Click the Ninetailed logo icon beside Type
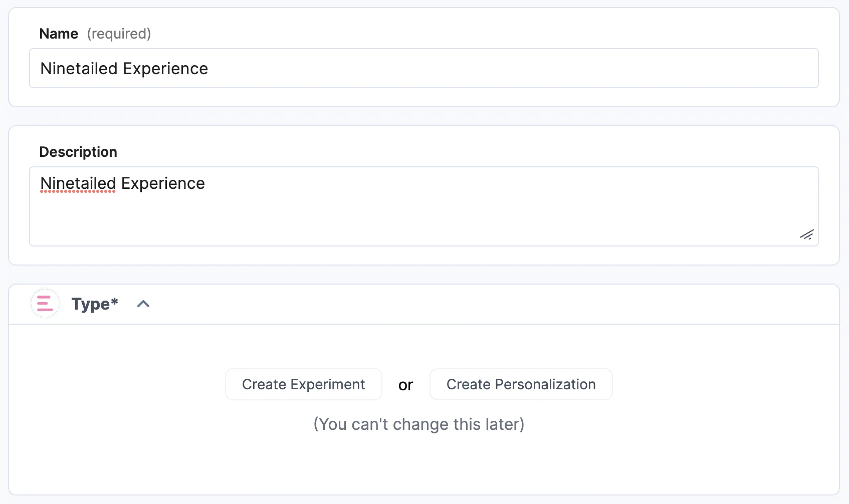This screenshot has height=504, width=849. click(45, 304)
